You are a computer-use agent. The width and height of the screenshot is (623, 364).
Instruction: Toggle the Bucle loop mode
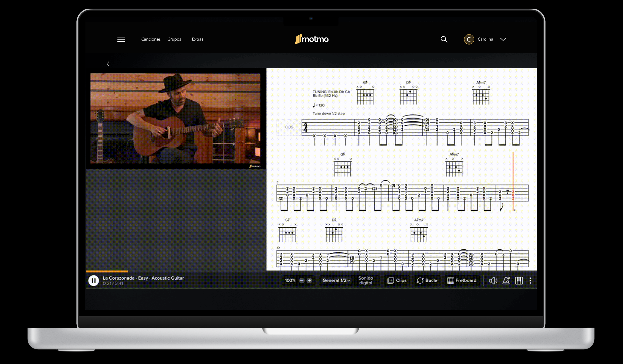[427, 280]
